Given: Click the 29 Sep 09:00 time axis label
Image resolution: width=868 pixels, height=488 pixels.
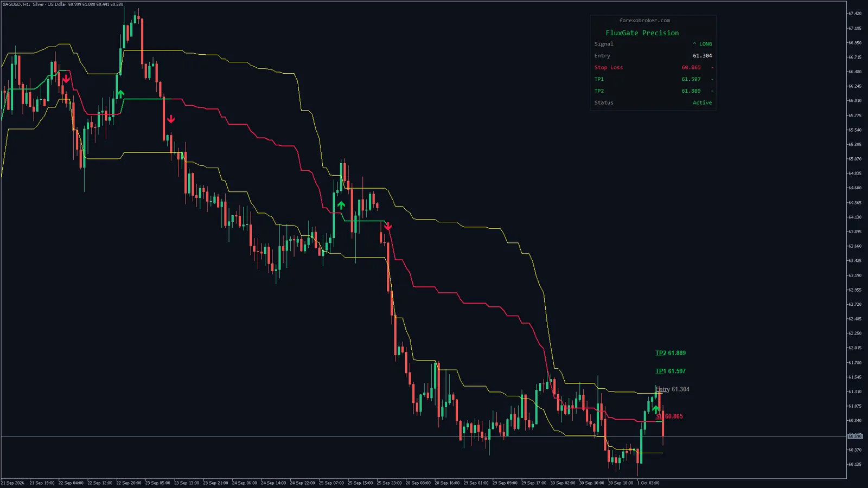Looking at the screenshot, I should 505,483.
